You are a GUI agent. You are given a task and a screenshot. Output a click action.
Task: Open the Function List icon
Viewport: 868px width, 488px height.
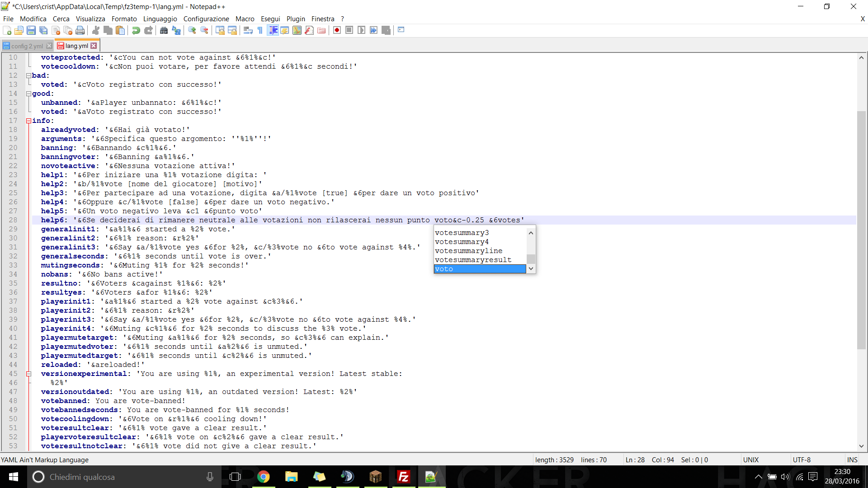pyautogui.click(x=309, y=30)
